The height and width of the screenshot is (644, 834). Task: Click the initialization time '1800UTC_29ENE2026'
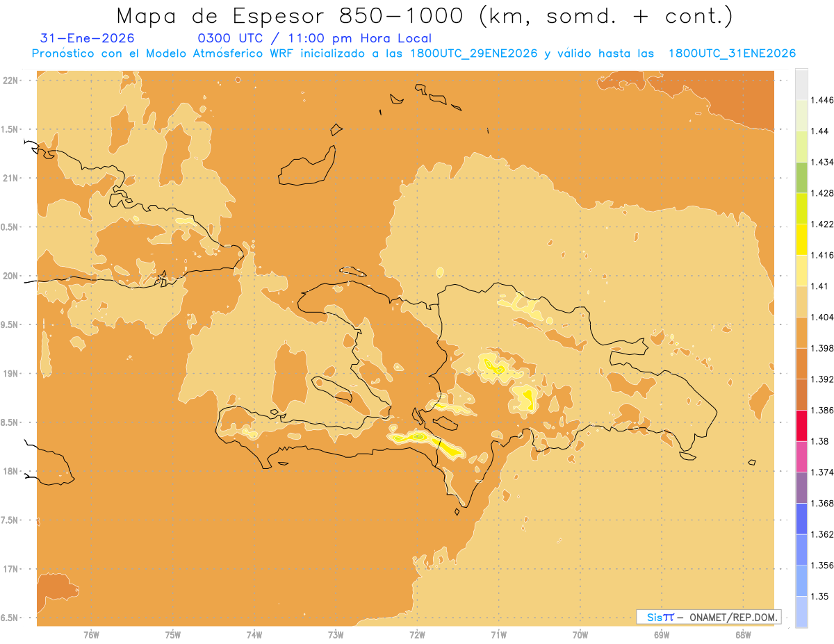pyautogui.click(x=474, y=53)
